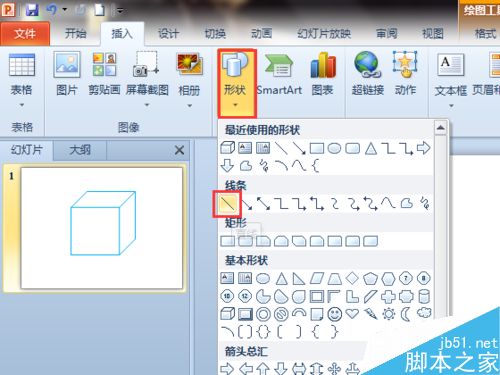
Task: Choose the oval in 基本形状
Action: click(x=263, y=278)
